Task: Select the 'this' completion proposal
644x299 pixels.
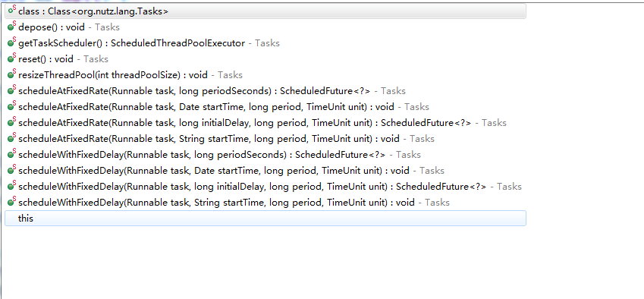Action: (x=265, y=218)
